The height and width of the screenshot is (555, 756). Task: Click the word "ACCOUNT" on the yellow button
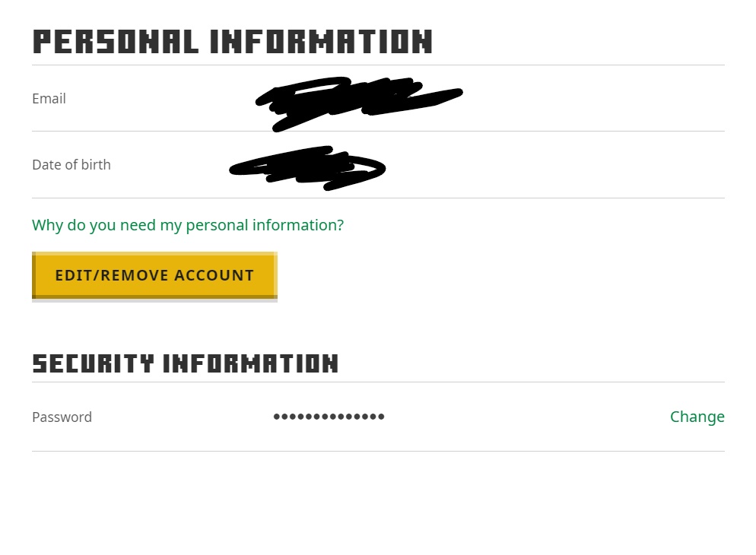[214, 275]
